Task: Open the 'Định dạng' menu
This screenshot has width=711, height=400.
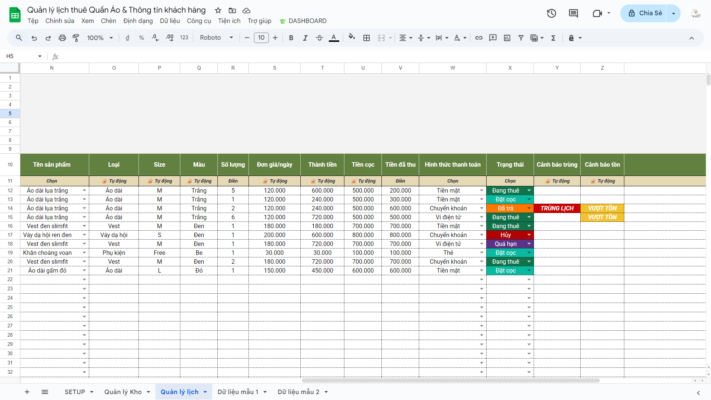Action: pyautogui.click(x=138, y=20)
